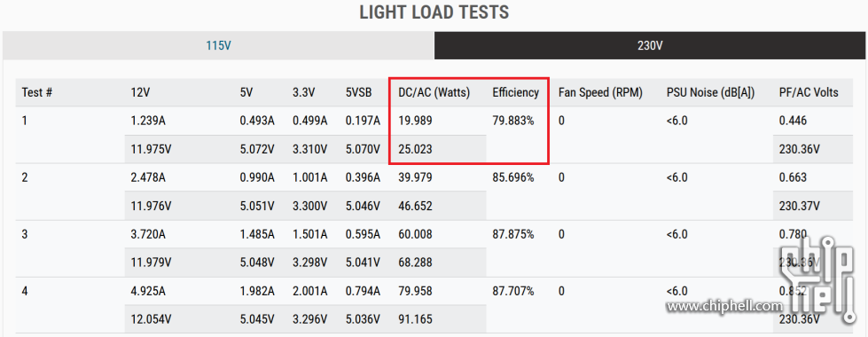Click the 25.023 AC watts cell
The width and height of the screenshot is (868, 337).
pyautogui.click(x=415, y=149)
